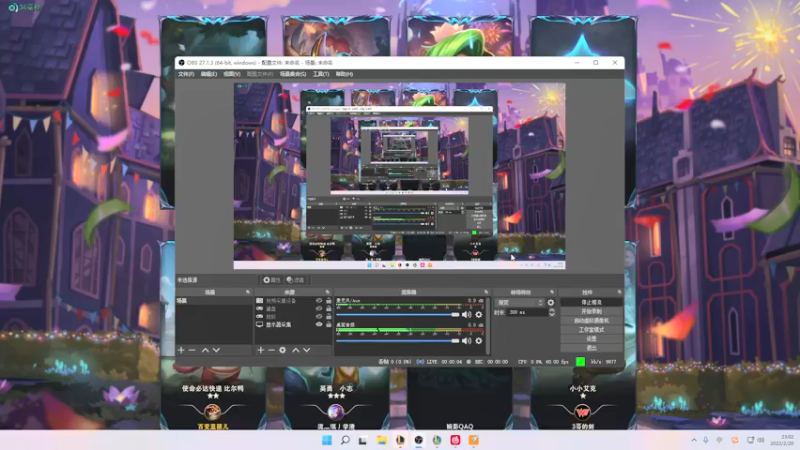
Task: Open 设置 settings button in controls
Action: tap(591, 339)
